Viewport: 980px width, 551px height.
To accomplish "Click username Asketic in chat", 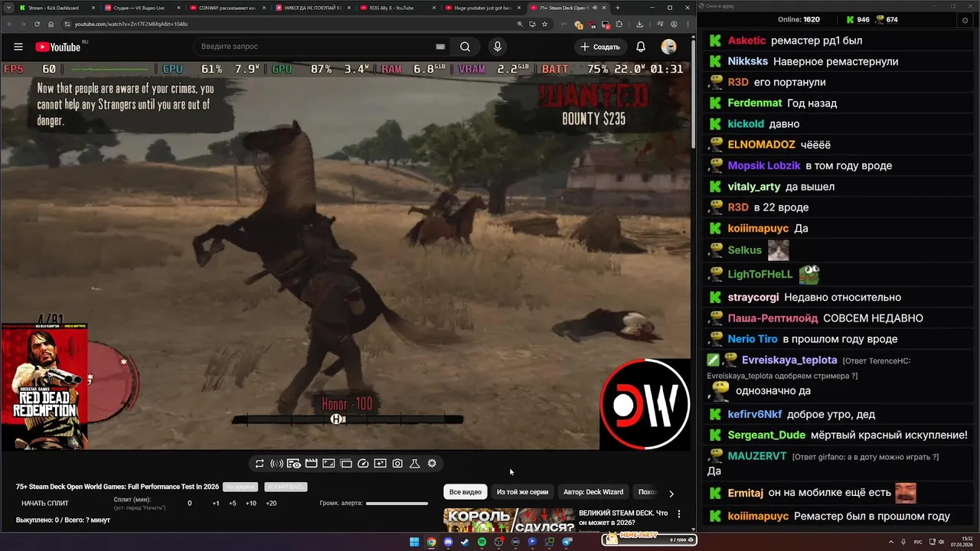I will coord(746,41).
